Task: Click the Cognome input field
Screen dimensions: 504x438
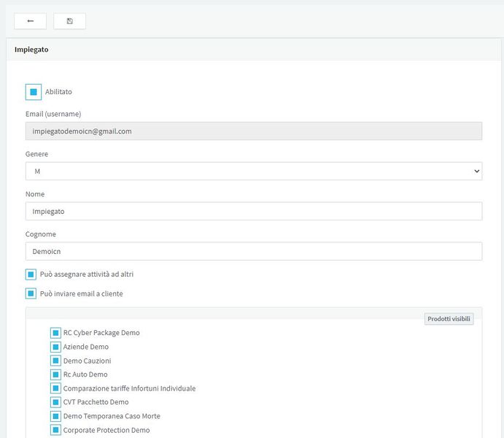Action: point(254,251)
